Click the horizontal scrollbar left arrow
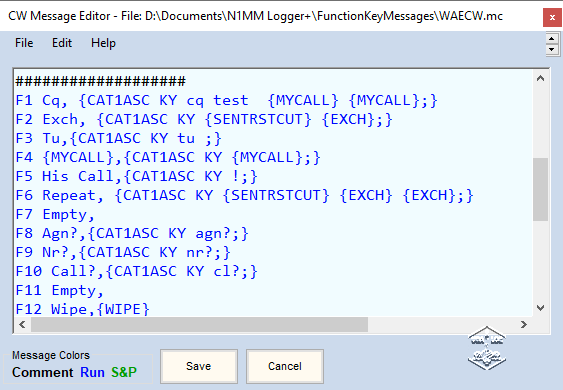This screenshot has width=563, height=390. [22, 325]
